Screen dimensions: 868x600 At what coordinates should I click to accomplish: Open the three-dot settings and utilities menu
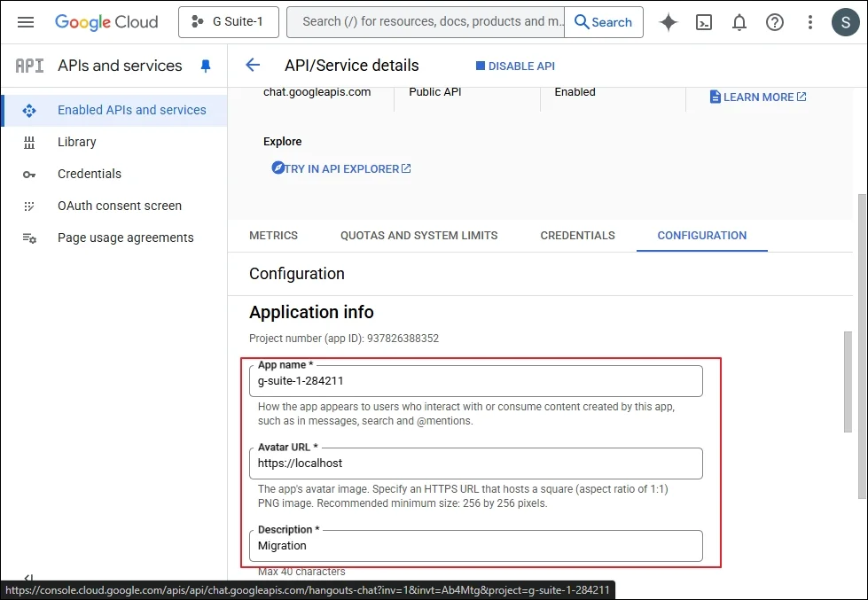[809, 22]
